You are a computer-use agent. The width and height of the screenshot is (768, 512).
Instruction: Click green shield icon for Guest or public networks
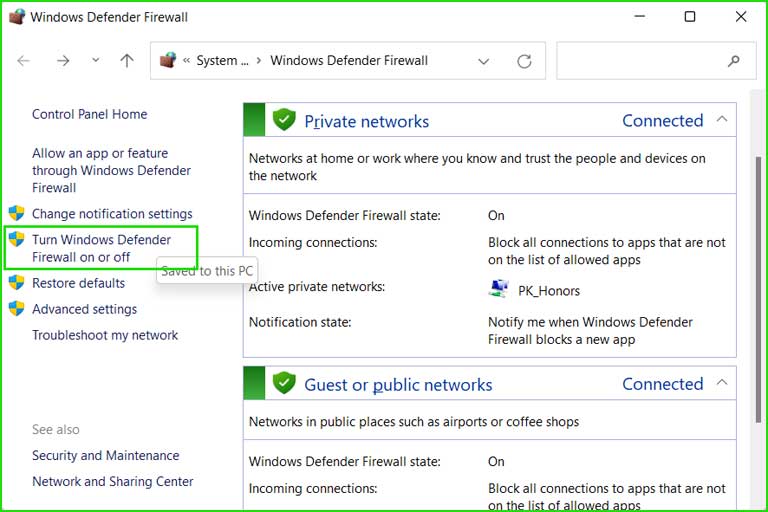click(x=284, y=383)
